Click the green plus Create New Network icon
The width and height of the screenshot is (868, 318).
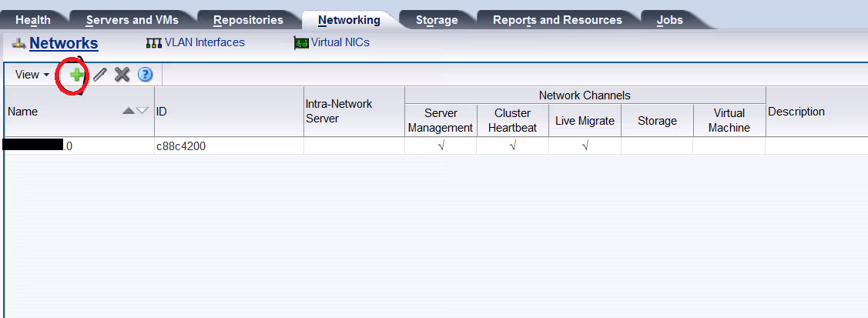77,75
